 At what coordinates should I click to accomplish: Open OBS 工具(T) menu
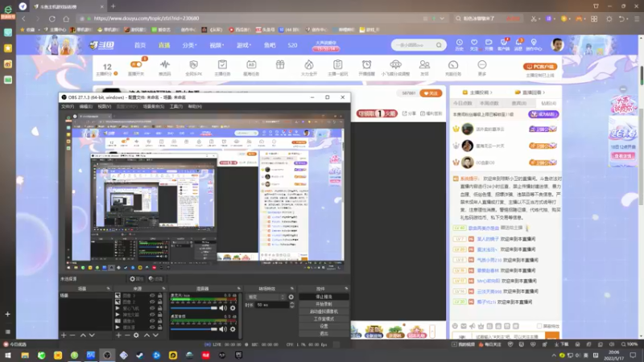coord(175,107)
